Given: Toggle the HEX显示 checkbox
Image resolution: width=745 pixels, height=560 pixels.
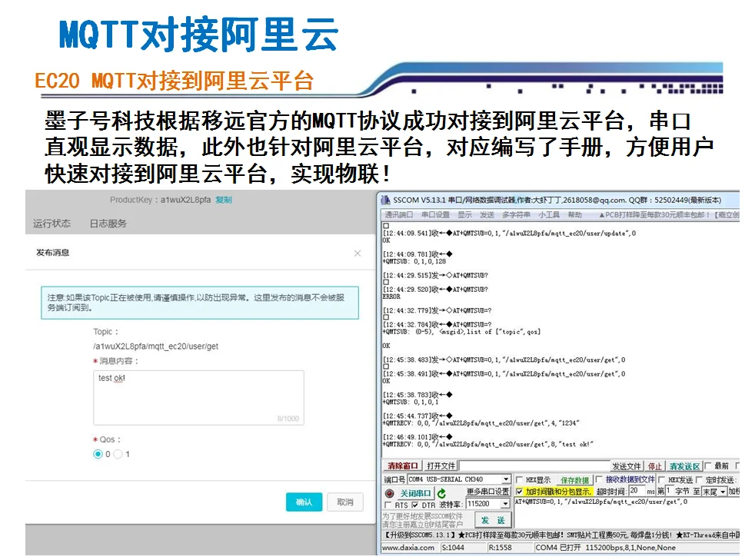Looking at the screenshot, I should click(x=519, y=480).
